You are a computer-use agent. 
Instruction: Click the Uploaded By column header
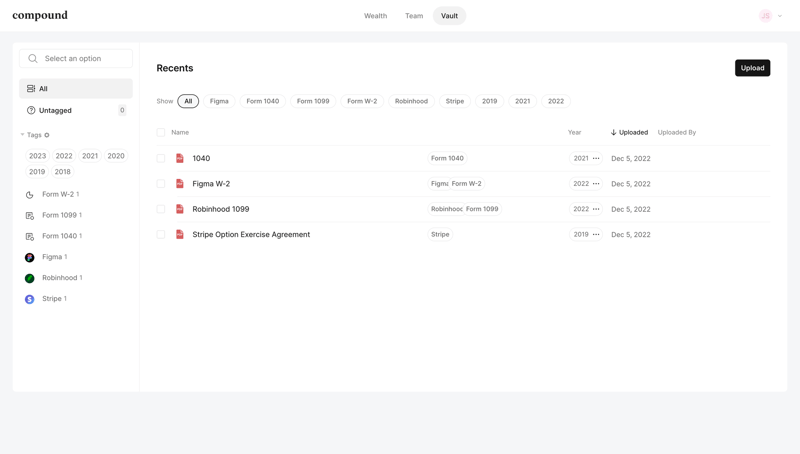[677, 133]
